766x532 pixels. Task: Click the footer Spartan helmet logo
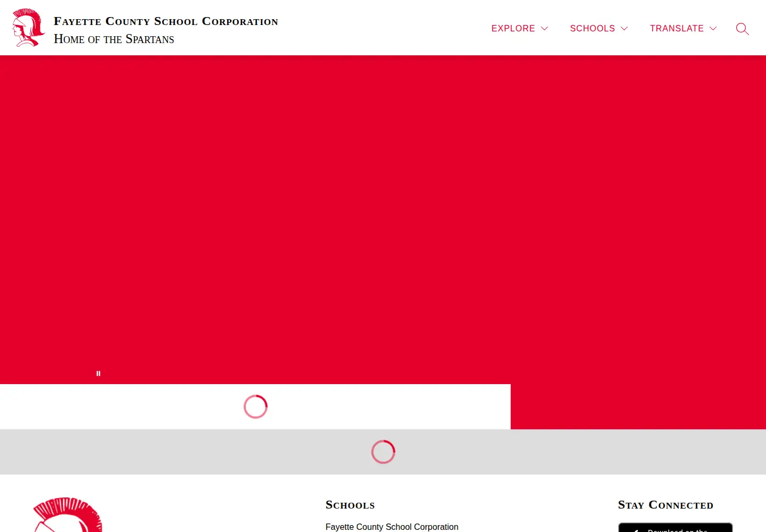coord(68,514)
